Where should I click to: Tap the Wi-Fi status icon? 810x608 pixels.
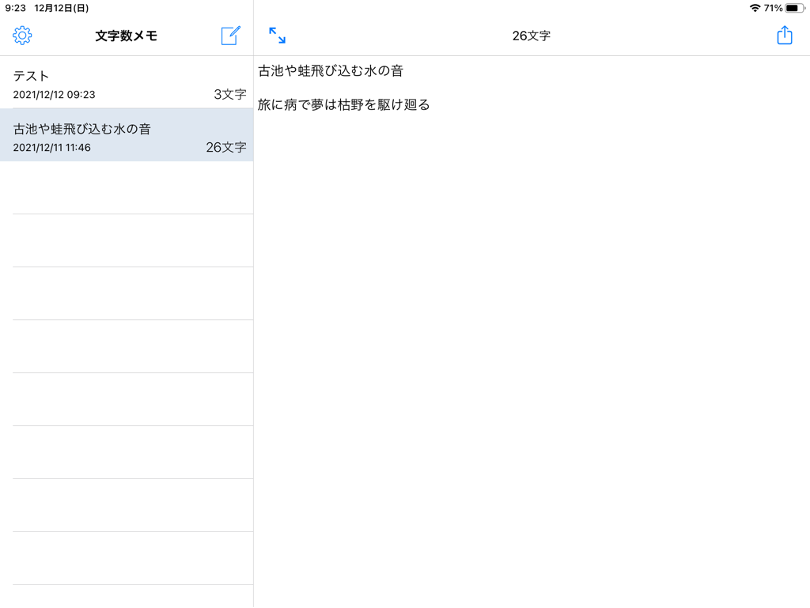[x=754, y=8]
